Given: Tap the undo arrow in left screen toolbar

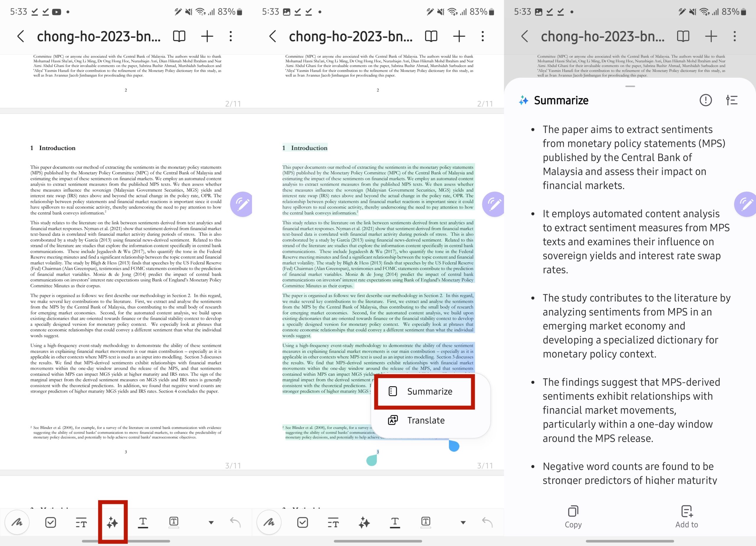Looking at the screenshot, I should [x=235, y=522].
